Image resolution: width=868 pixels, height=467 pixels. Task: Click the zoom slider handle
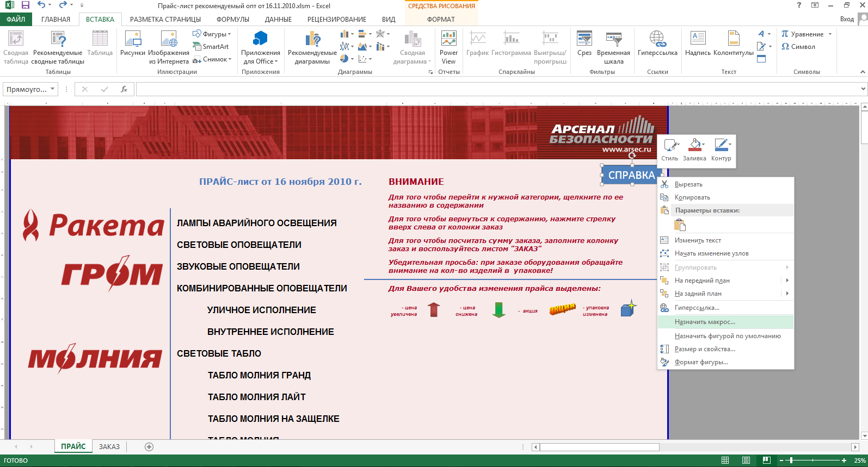[x=791, y=460]
